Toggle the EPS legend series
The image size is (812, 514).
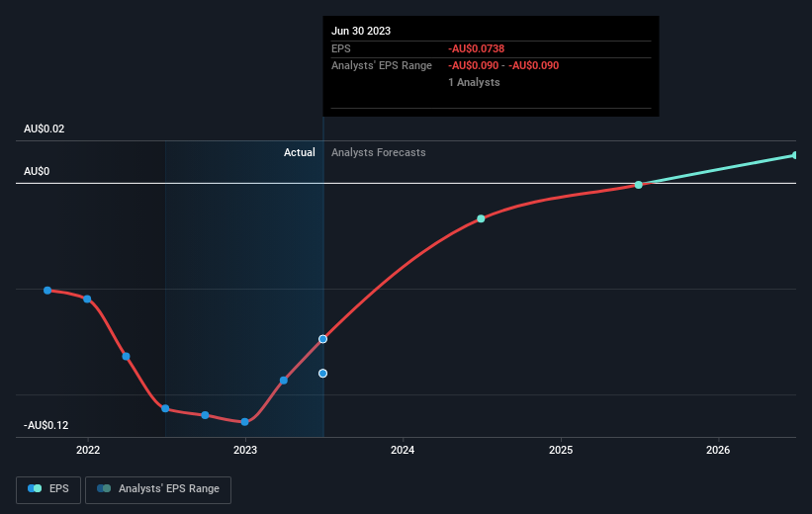[48, 489]
